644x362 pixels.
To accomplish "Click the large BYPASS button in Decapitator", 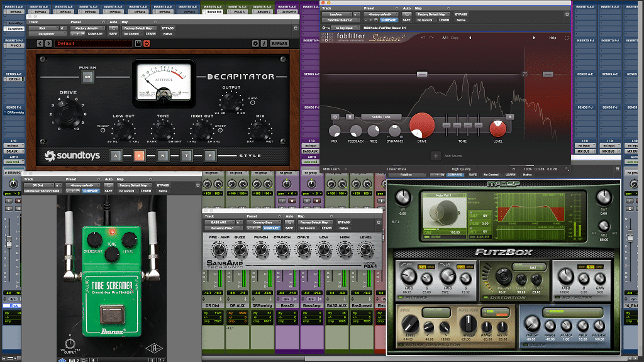I will pyautogui.click(x=279, y=43).
